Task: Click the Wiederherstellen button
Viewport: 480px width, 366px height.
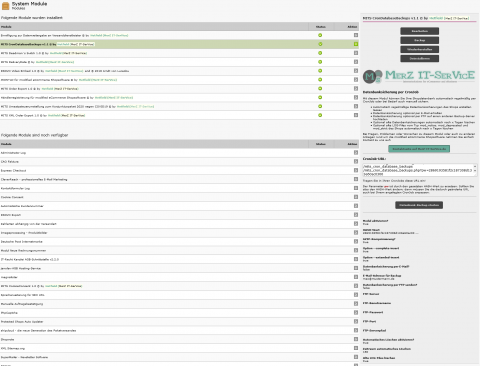Action: 419,49
